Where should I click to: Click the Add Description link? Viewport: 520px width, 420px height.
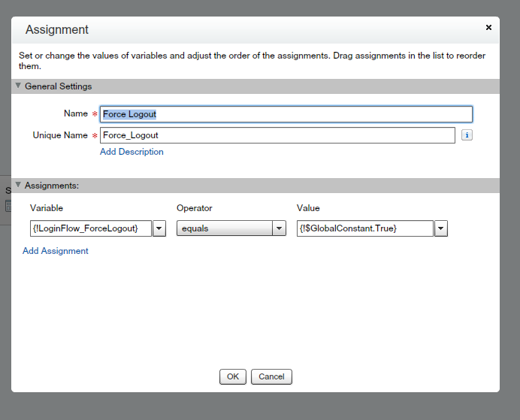click(x=132, y=152)
